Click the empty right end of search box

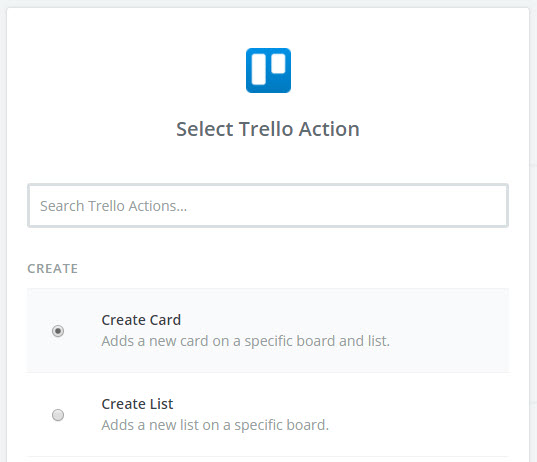pos(445,205)
